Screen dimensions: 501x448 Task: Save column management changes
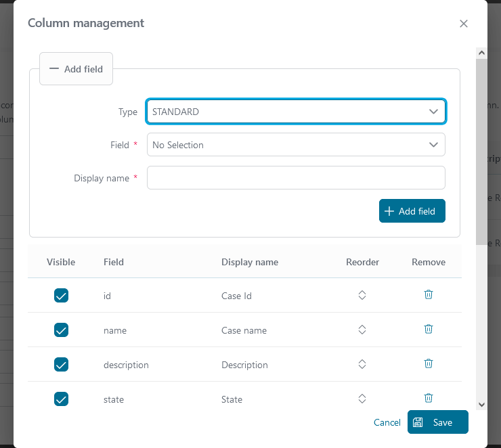[x=438, y=422]
